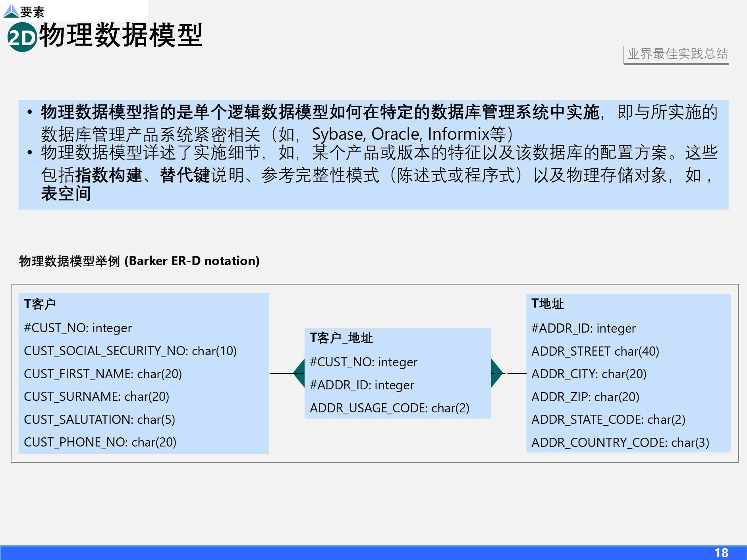Image resolution: width=747 pixels, height=560 pixels.
Task: Select the T客户_地址 table heading
Action: pyautogui.click(x=342, y=338)
